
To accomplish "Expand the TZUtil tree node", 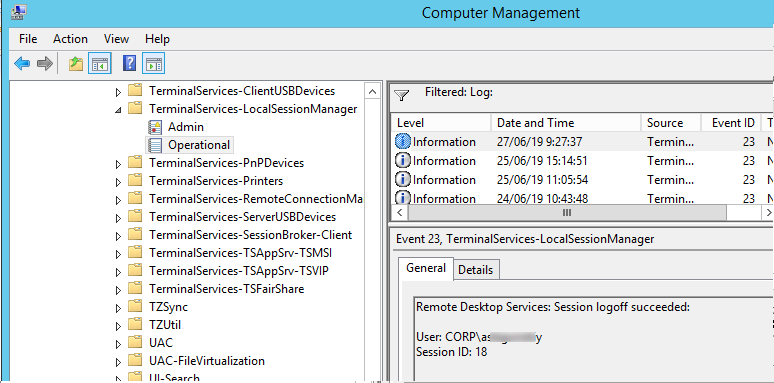I will 118,326.
